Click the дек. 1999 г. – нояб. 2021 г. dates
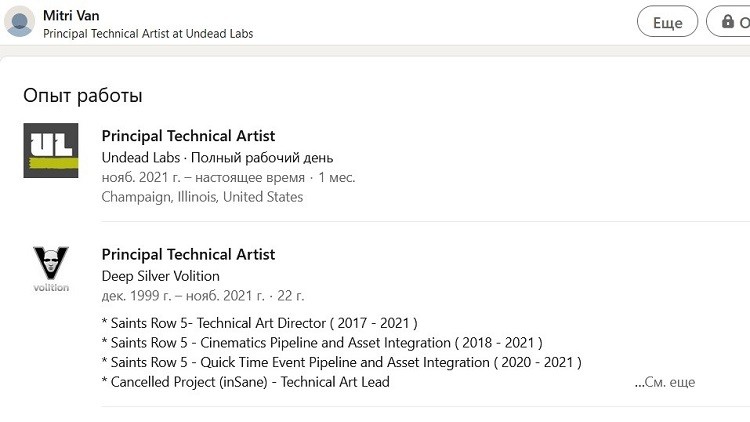Screen dimensions: 750x422 [x=183, y=296]
